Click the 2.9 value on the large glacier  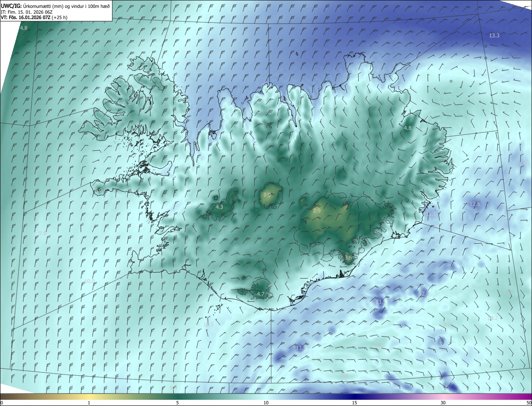pyautogui.click(x=317, y=211)
